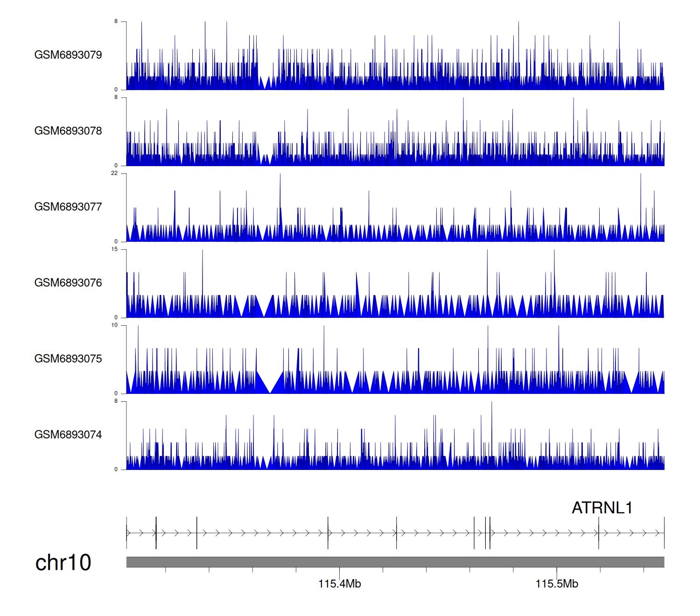Click the y-axis maximum value 15
The height and width of the screenshot is (616, 700).
point(114,249)
